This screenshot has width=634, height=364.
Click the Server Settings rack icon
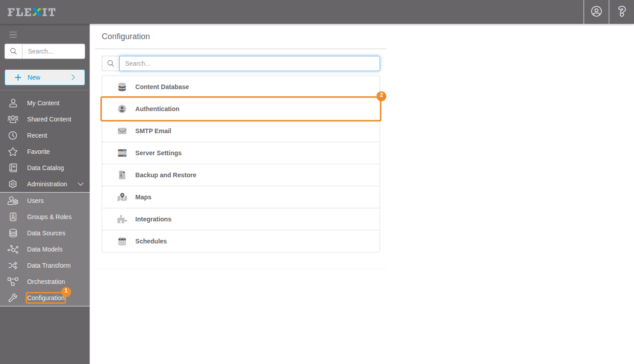click(x=122, y=153)
